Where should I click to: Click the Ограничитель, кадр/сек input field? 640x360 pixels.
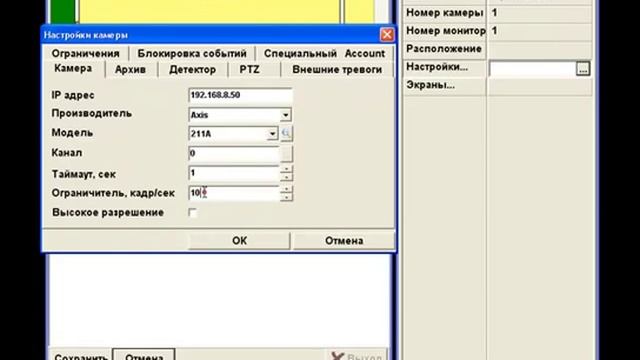tap(234, 193)
